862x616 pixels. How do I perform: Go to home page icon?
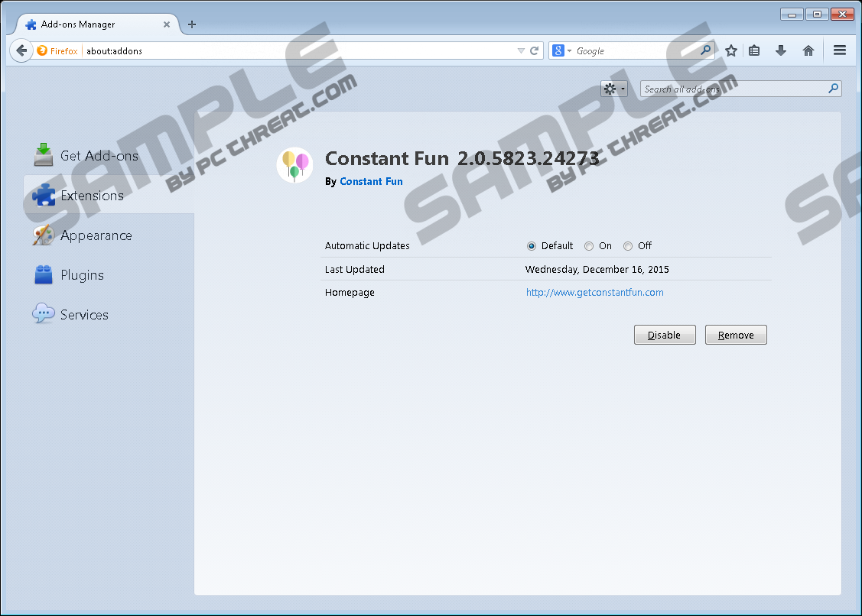click(808, 50)
